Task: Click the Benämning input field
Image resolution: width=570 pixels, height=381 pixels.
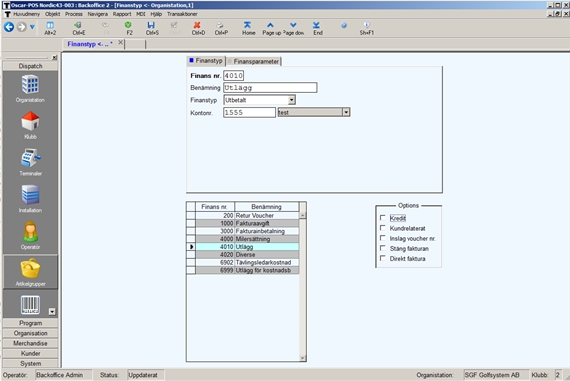Action: tap(270, 88)
